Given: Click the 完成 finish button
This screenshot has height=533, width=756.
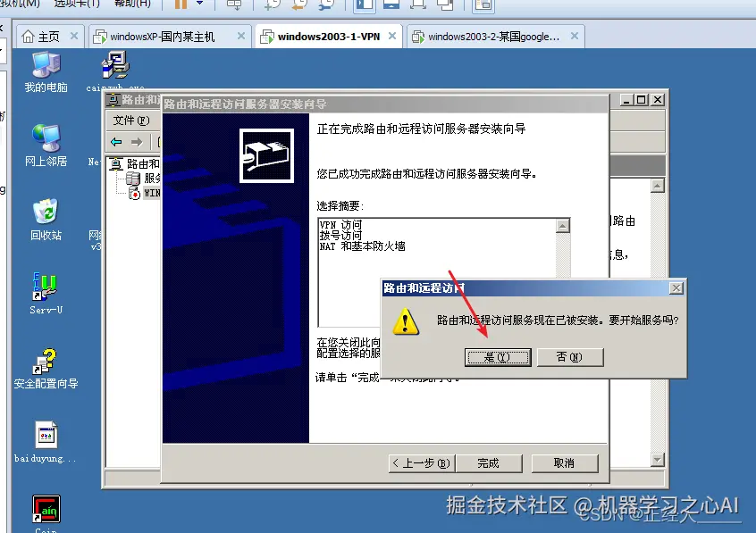Looking at the screenshot, I should [489, 463].
